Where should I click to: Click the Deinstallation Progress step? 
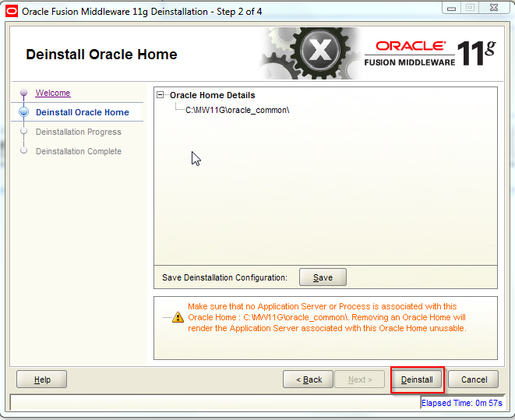click(x=79, y=132)
